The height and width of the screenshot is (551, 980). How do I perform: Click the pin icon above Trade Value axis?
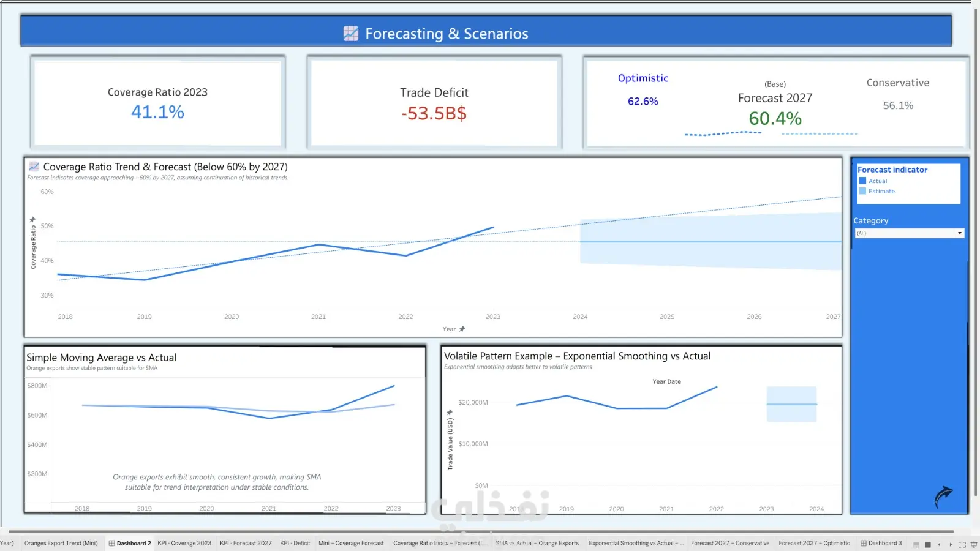point(450,412)
